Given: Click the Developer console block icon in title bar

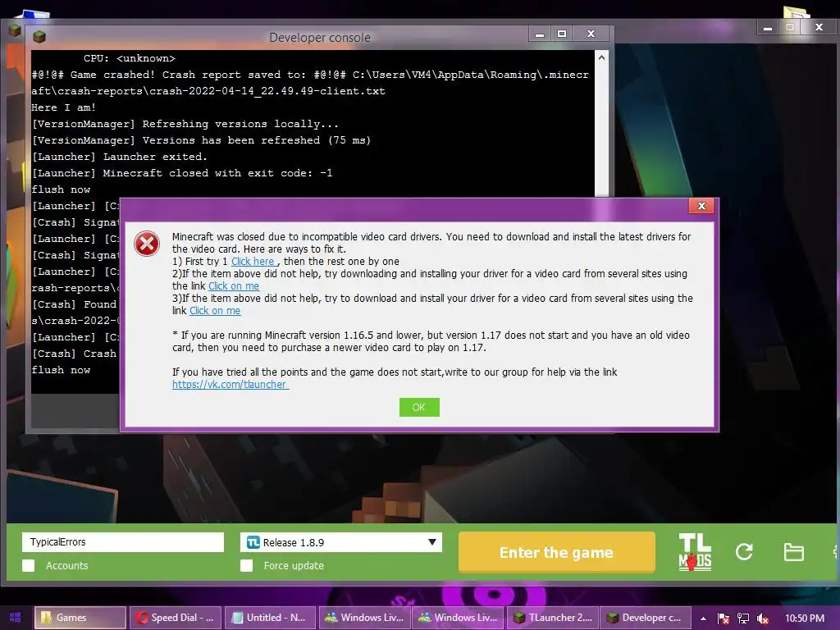Looking at the screenshot, I should (39, 36).
